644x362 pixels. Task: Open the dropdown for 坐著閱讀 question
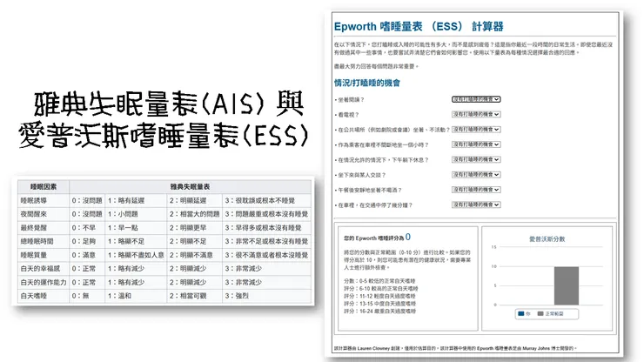pos(476,99)
